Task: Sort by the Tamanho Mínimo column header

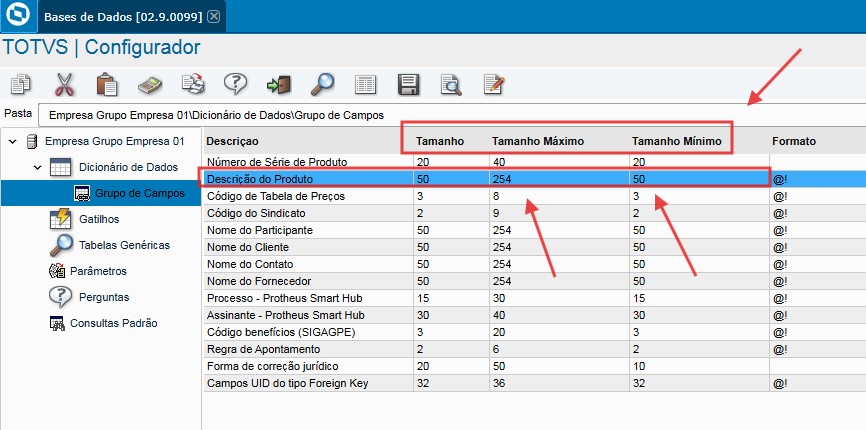Action: click(677, 141)
